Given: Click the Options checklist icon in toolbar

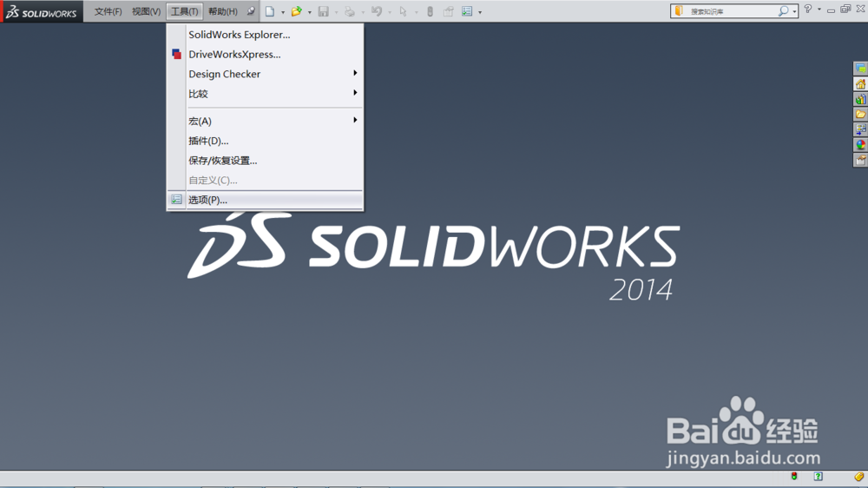Looking at the screenshot, I should coord(467,11).
